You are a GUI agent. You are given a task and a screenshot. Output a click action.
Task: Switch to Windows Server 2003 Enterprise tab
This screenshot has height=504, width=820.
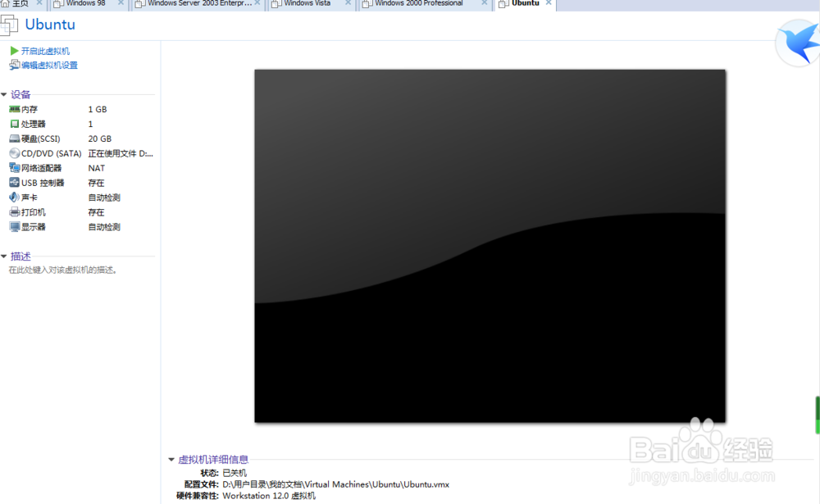click(199, 3)
